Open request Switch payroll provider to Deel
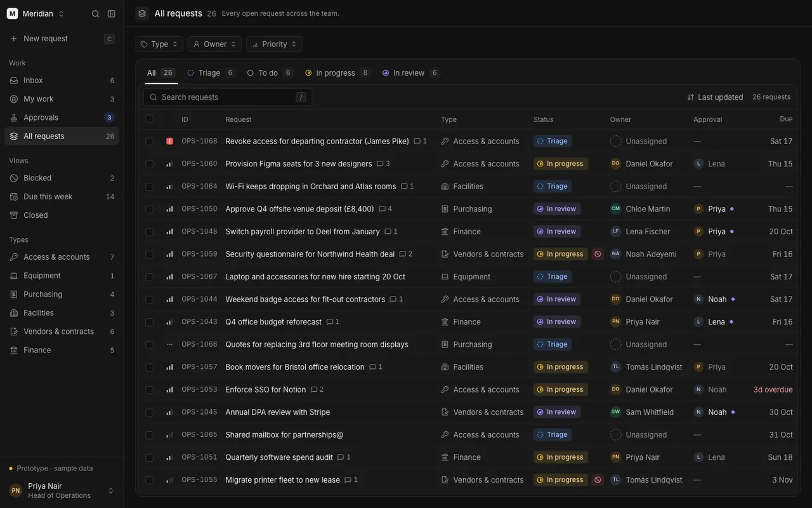Viewport: 812px width, 508px height. point(303,232)
